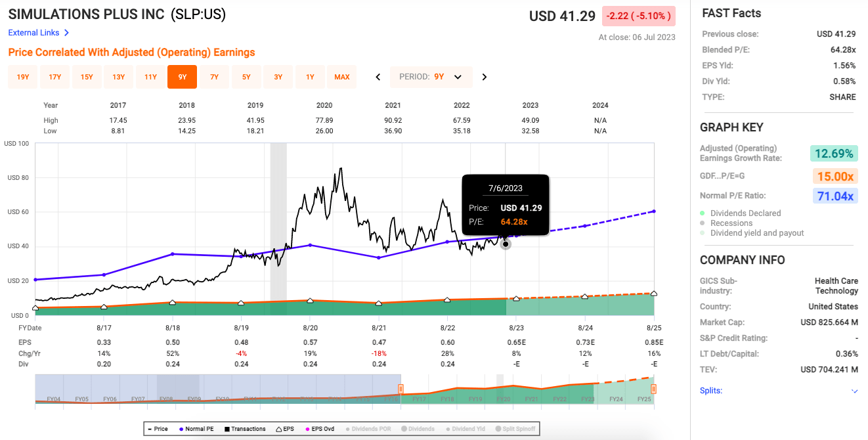Select the 5Y period button
The height and width of the screenshot is (440, 868).
pyautogui.click(x=246, y=76)
